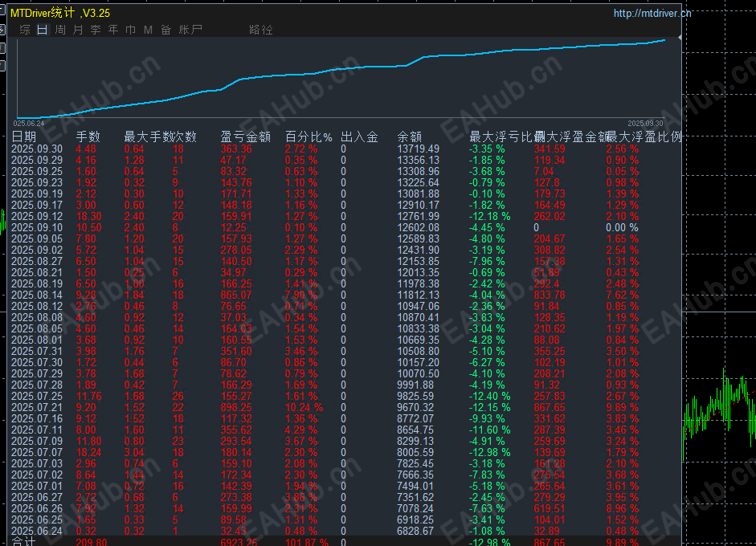Select the 币 currency tab
The image size is (756, 546).
coord(130,30)
